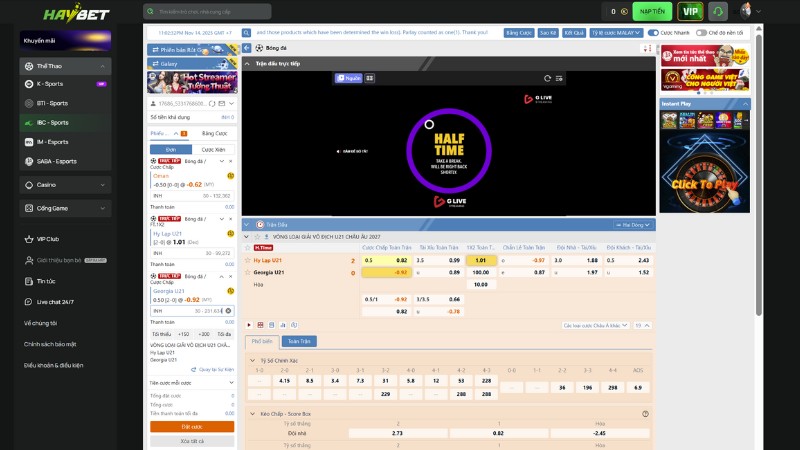Screen dimensions: 800x450
Task: Open the user avatar in top bar
Action: 745,11
